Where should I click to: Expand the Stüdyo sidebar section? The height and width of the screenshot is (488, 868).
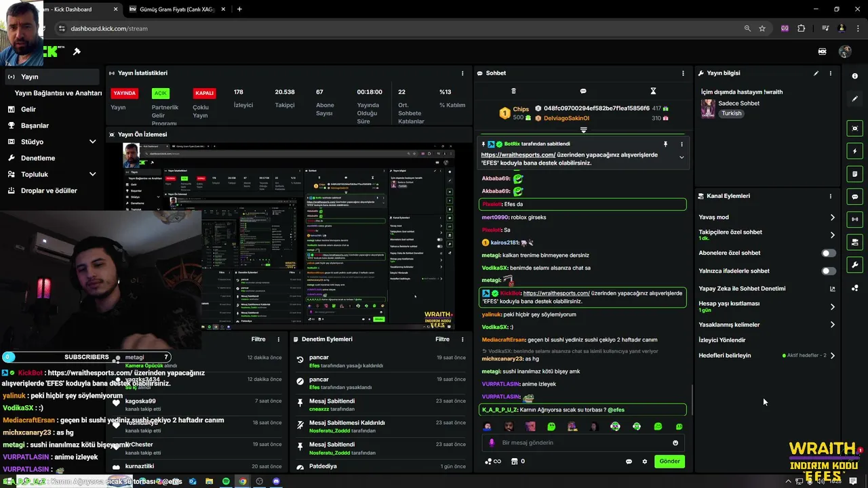(92, 142)
